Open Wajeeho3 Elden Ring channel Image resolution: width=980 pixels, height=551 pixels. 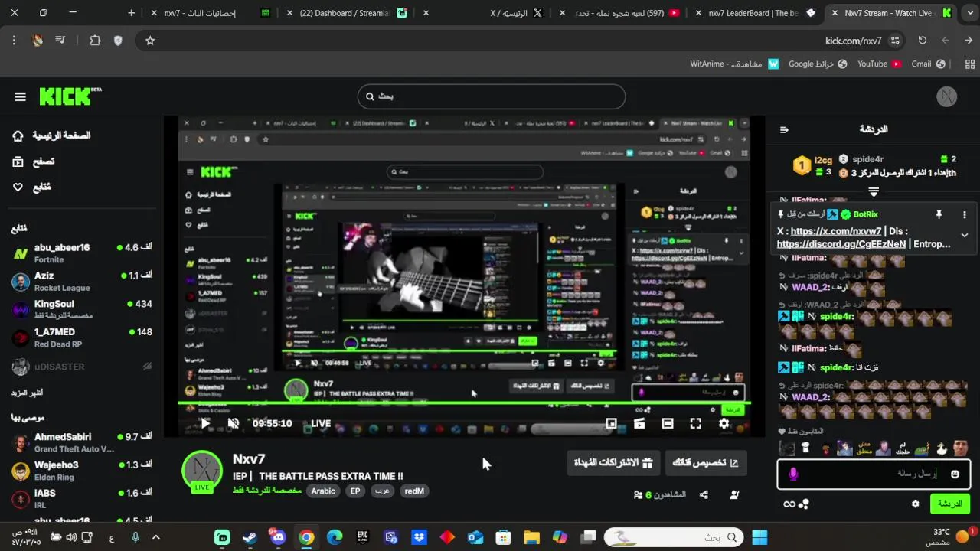81,471
